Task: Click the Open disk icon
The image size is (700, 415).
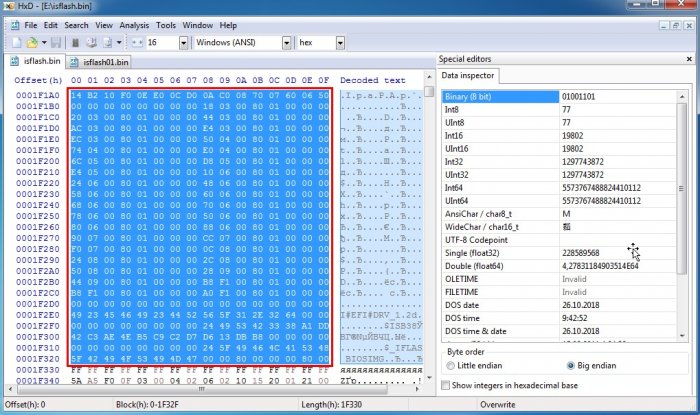Action: click(92, 42)
